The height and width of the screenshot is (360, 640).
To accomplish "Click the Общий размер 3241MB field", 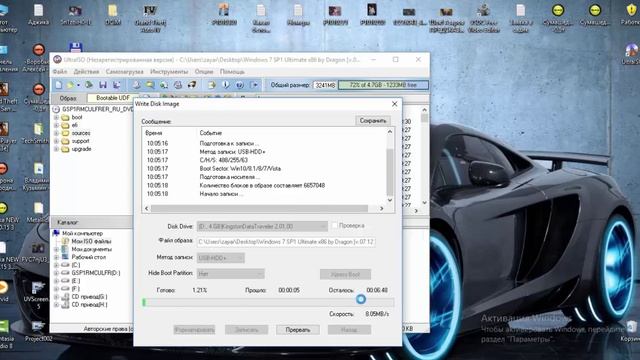I will click(325, 85).
